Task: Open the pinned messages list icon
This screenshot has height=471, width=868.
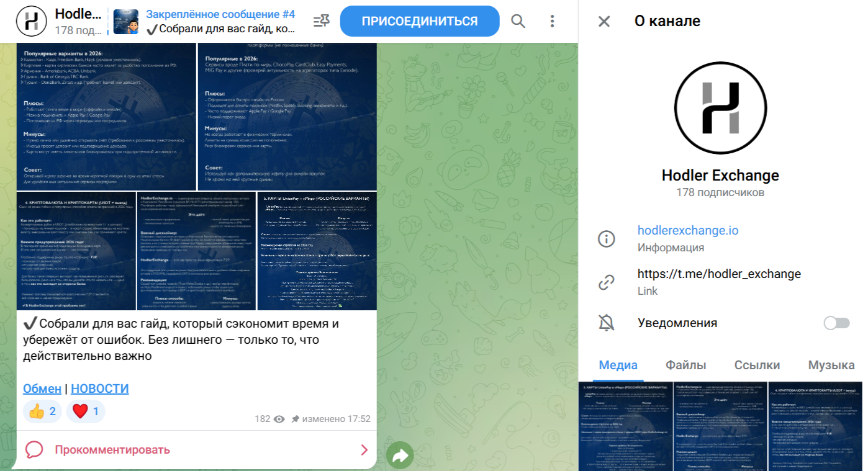Action: 321,21
